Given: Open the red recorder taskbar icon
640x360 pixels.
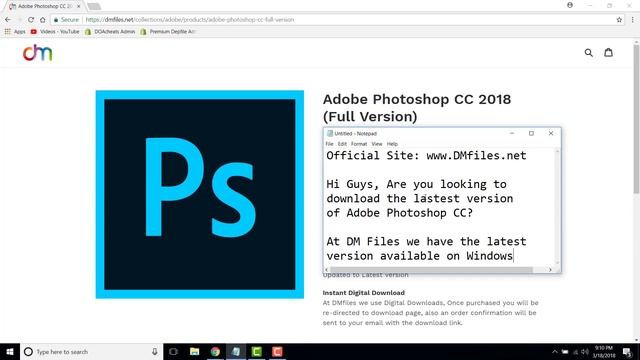Looking at the screenshot, I should point(278,351).
